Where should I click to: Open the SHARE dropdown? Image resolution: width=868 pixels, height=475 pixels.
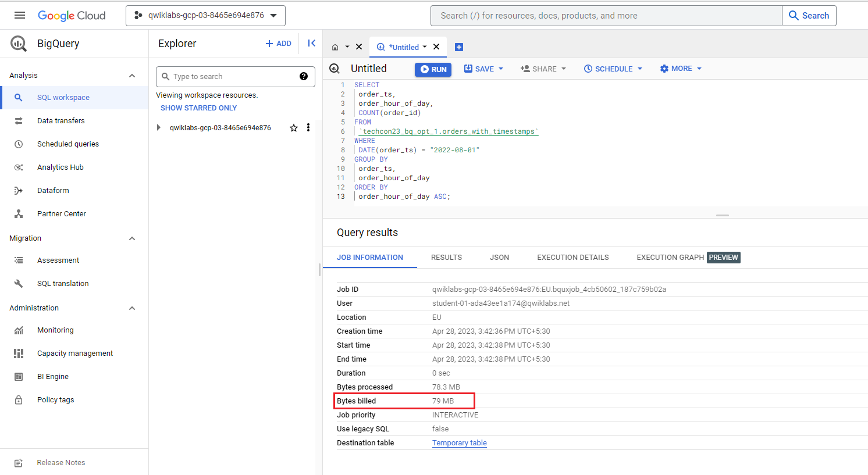(x=543, y=69)
